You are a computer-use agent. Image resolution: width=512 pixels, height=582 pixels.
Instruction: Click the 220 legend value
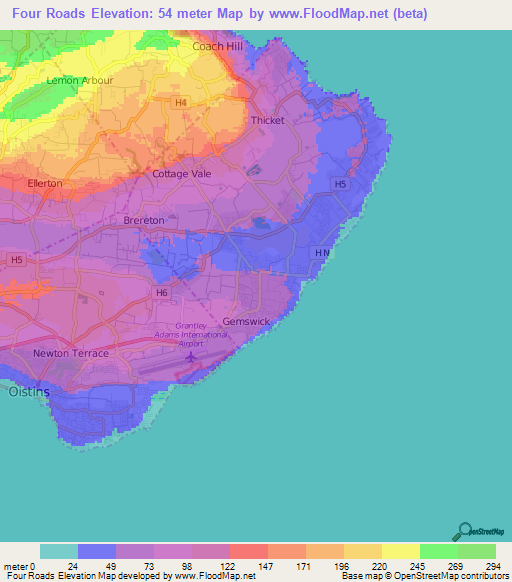[379, 567]
